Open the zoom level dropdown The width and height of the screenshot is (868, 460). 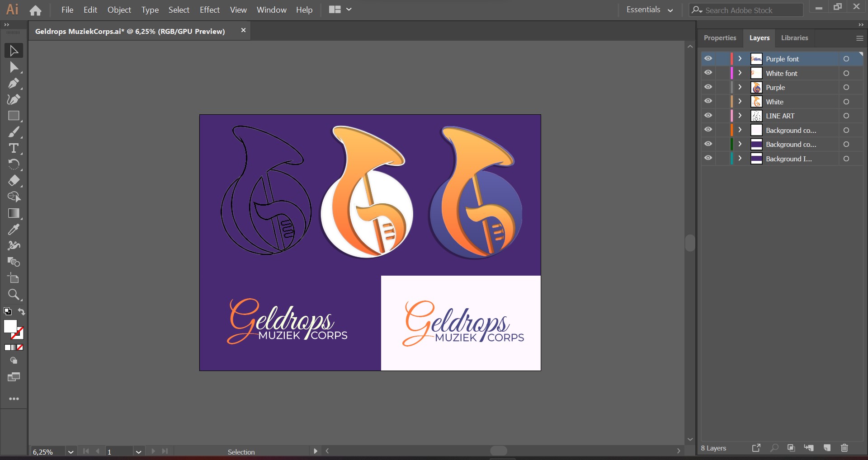coord(71,452)
